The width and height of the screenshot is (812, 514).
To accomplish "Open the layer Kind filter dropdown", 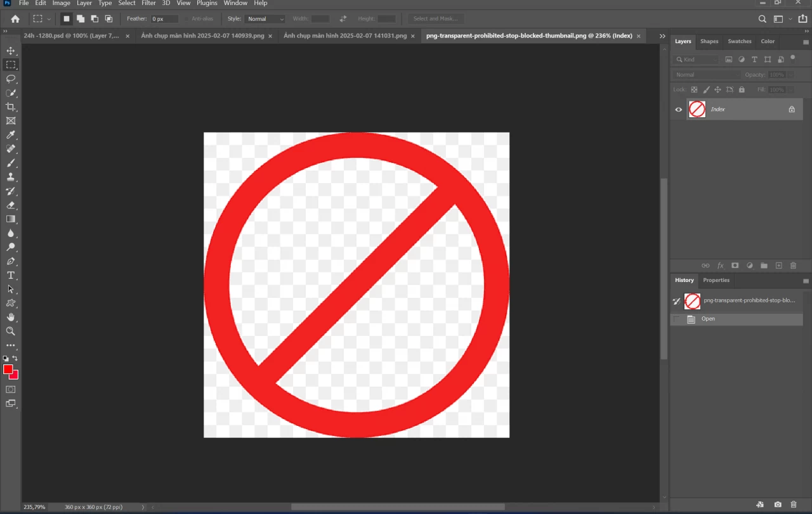I will tap(697, 60).
